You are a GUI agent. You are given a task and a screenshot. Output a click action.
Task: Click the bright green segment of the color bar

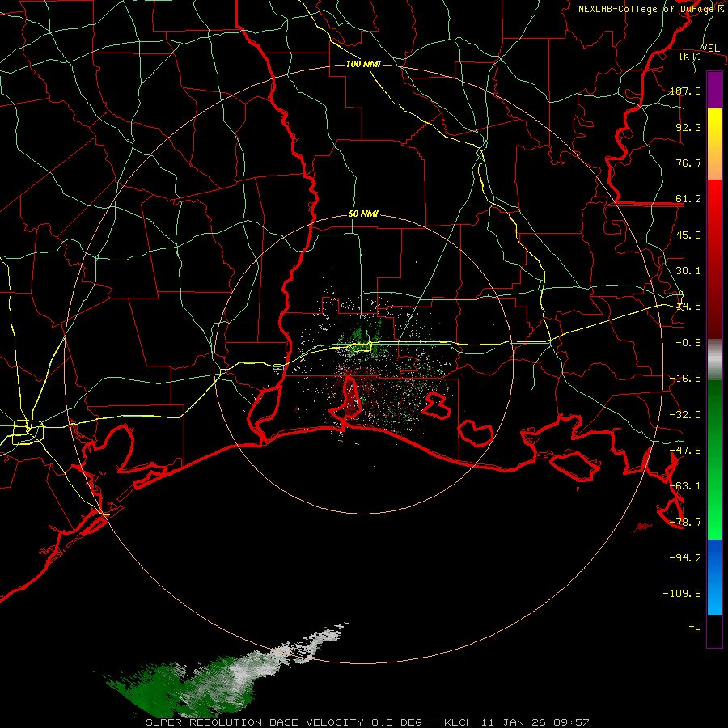pyautogui.click(x=714, y=459)
